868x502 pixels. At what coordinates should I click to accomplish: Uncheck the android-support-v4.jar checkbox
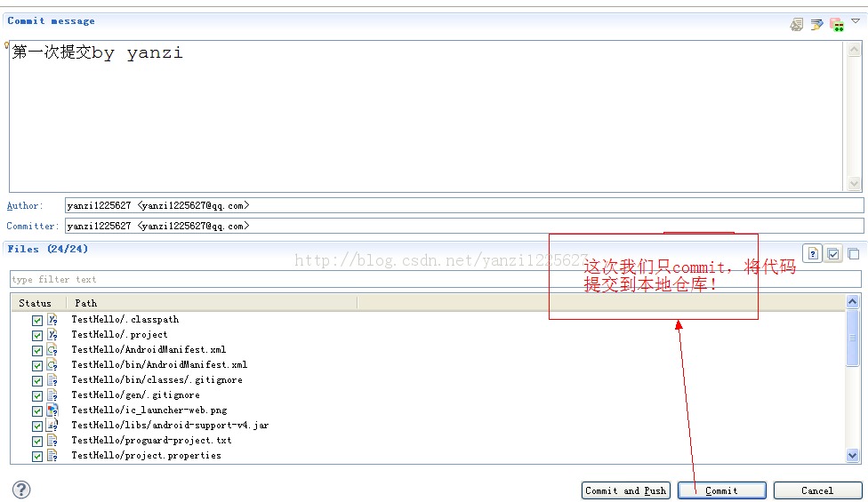pos(37,426)
